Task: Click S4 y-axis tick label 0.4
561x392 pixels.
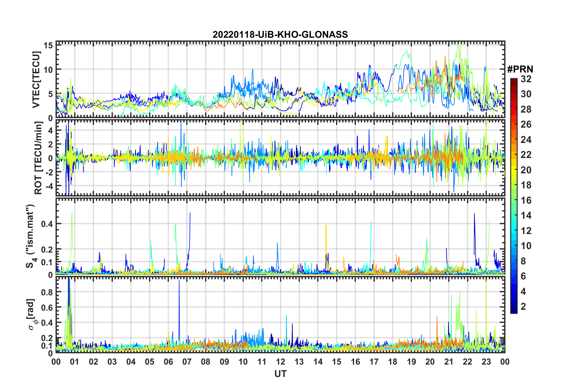Action: pos(47,224)
